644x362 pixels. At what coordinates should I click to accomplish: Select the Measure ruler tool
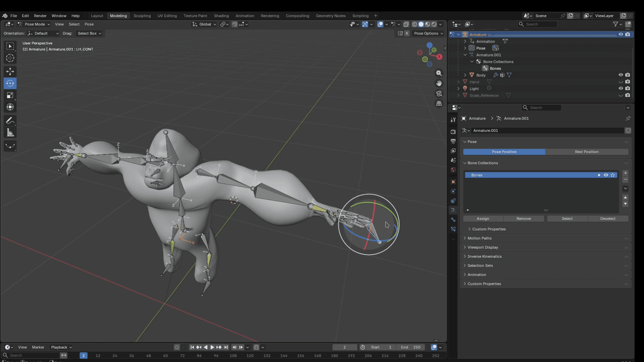pos(10,133)
